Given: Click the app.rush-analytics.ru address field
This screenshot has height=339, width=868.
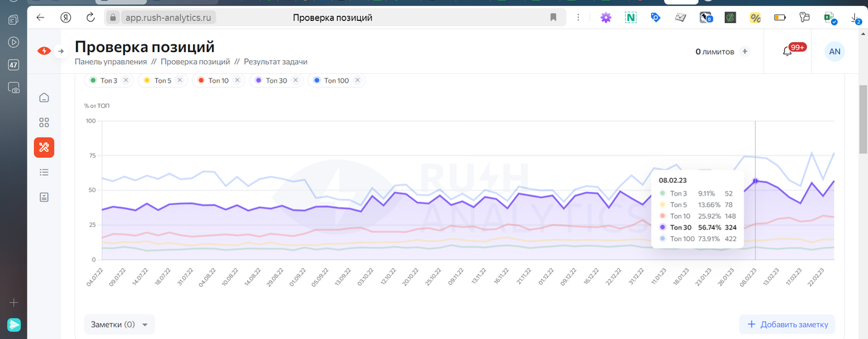Looking at the screenshot, I should tap(169, 17).
